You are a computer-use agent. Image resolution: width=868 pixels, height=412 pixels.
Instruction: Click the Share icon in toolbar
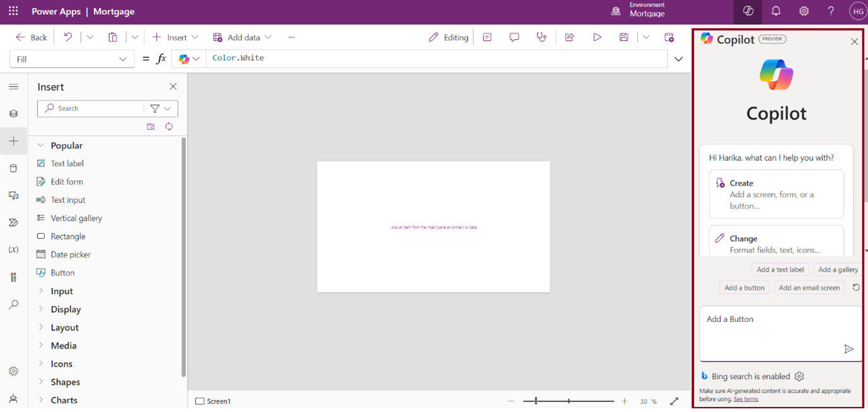(x=569, y=38)
